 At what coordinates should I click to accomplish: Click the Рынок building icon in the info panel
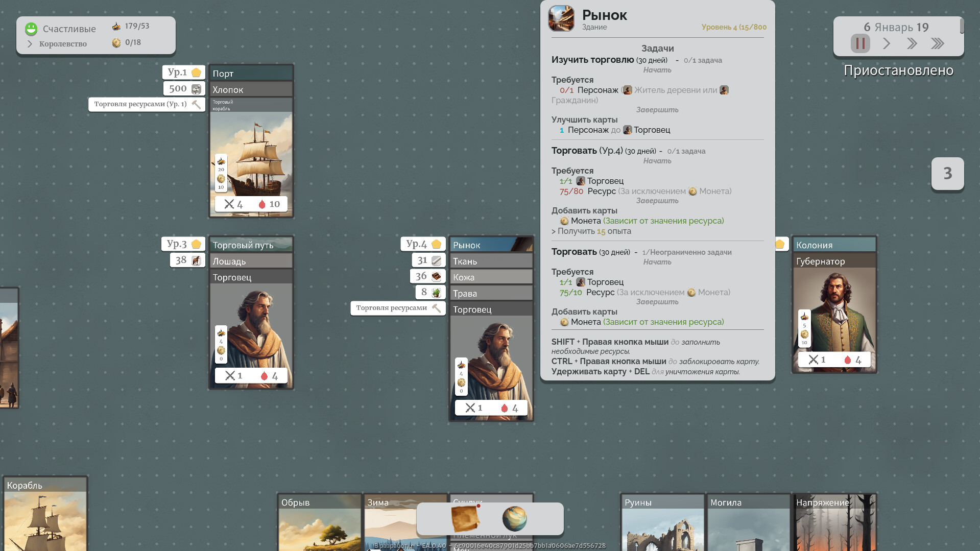point(561,18)
